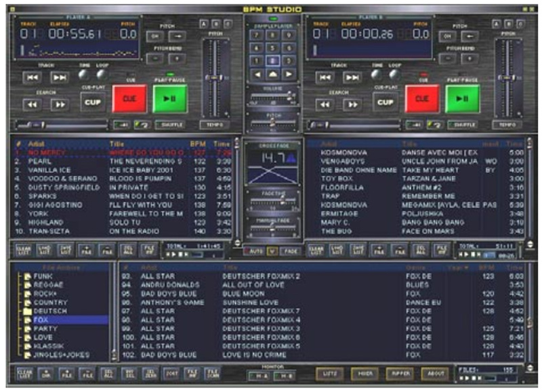This screenshot has width=542, height=392.
Task: Click the Fade button under the crossfade display
Action: pyautogui.click(x=291, y=251)
